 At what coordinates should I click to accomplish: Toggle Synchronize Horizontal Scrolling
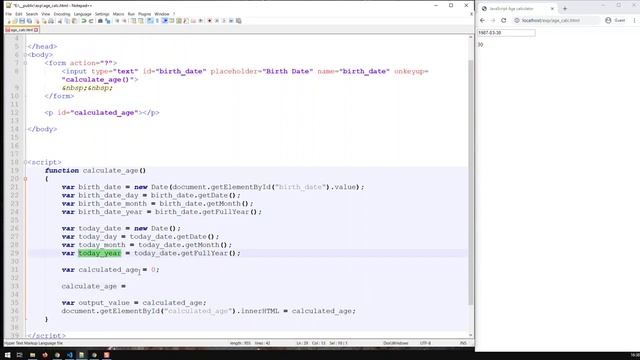click(141, 21)
